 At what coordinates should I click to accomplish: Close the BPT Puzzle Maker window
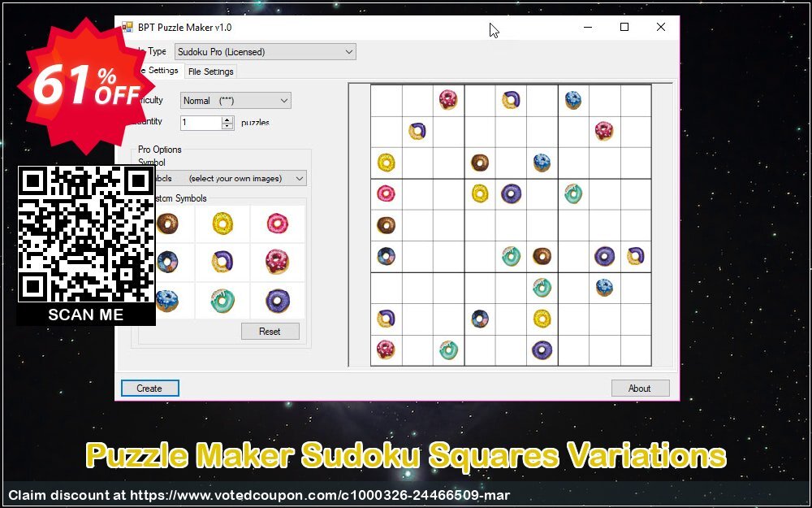(661, 27)
